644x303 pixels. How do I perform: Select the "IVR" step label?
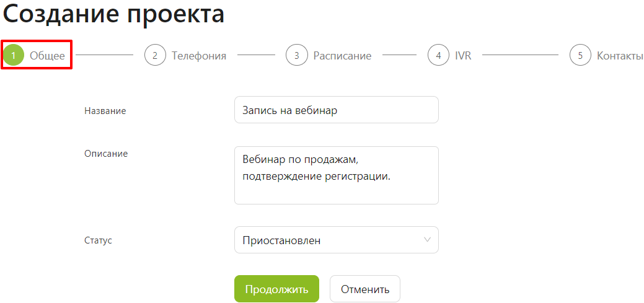pos(463,56)
